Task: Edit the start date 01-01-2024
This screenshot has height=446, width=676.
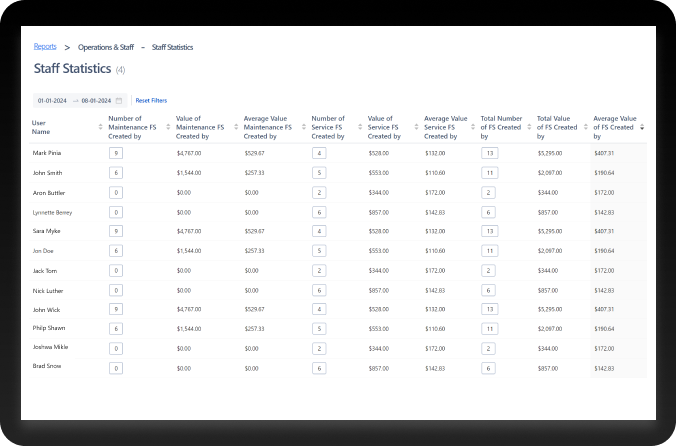Action: point(52,101)
